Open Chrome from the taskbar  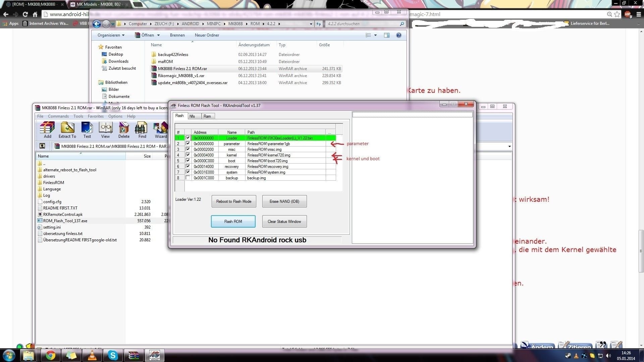point(50,355)
